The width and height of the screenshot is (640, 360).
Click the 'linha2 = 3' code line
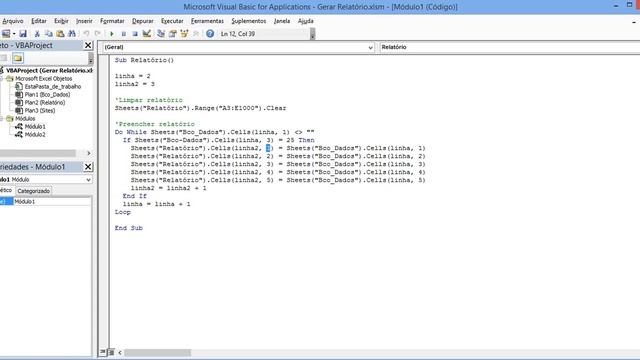[x=135, y=84]
